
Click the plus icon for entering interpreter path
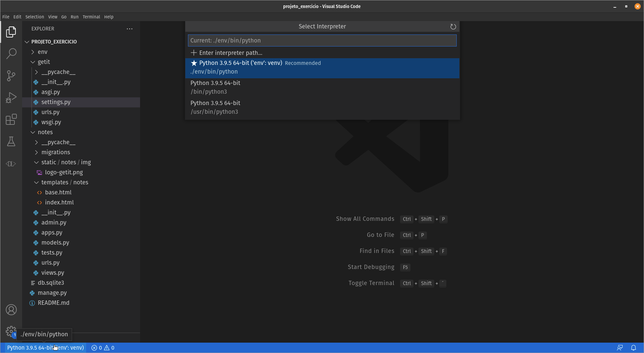194,53
